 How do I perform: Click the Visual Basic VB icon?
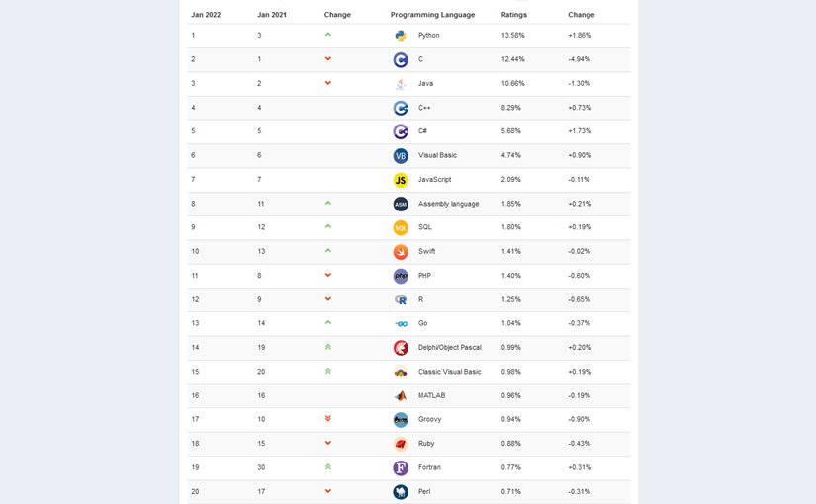tap(401, 156)
